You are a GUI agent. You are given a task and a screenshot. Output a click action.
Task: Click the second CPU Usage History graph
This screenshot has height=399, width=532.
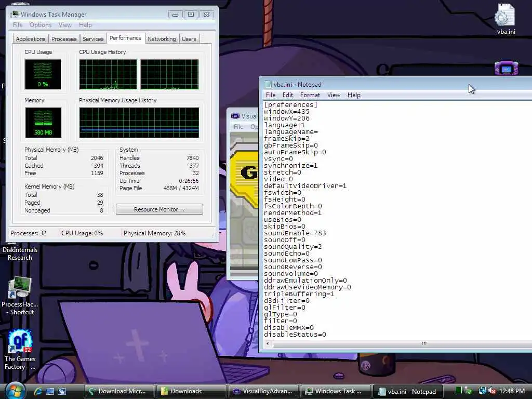[x=170, y=74]
